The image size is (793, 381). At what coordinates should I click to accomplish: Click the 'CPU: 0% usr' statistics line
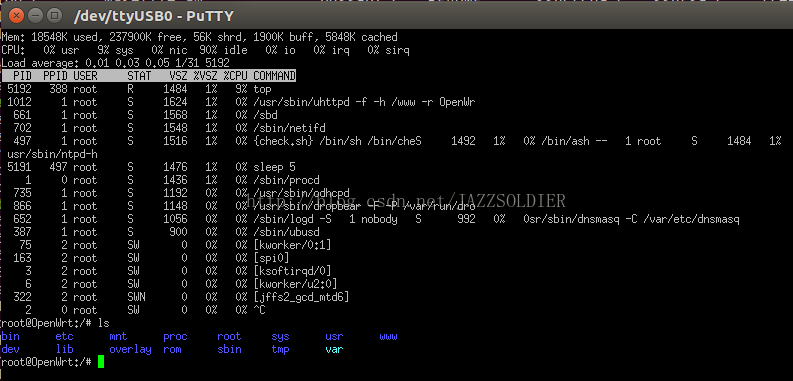[205, 50]
